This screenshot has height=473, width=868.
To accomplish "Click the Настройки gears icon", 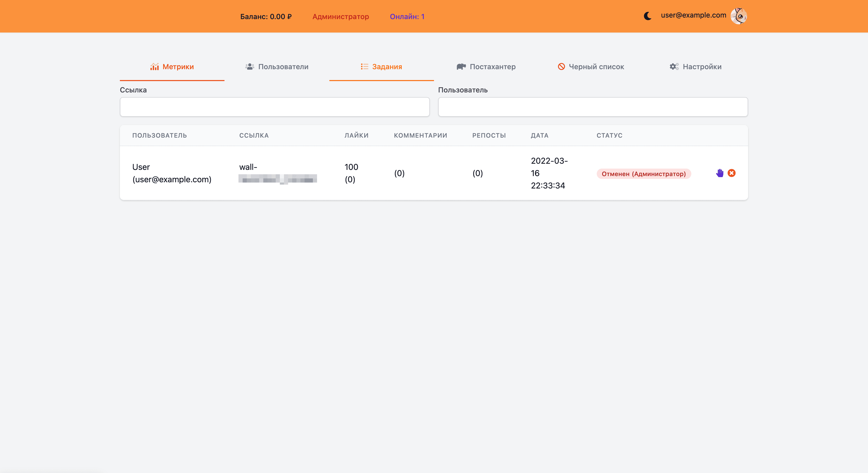I will tap(674, 67).
